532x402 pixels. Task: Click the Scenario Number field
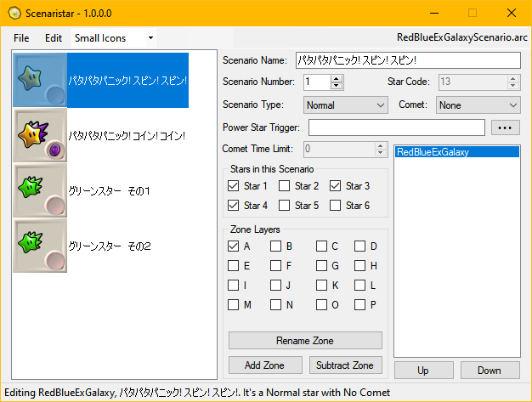coord(317,82)
